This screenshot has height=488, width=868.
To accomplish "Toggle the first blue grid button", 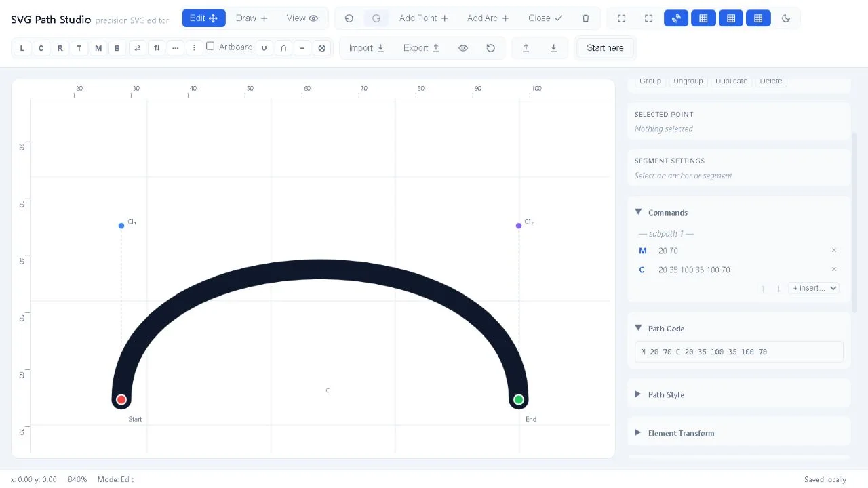I will (x=703, y=18).
